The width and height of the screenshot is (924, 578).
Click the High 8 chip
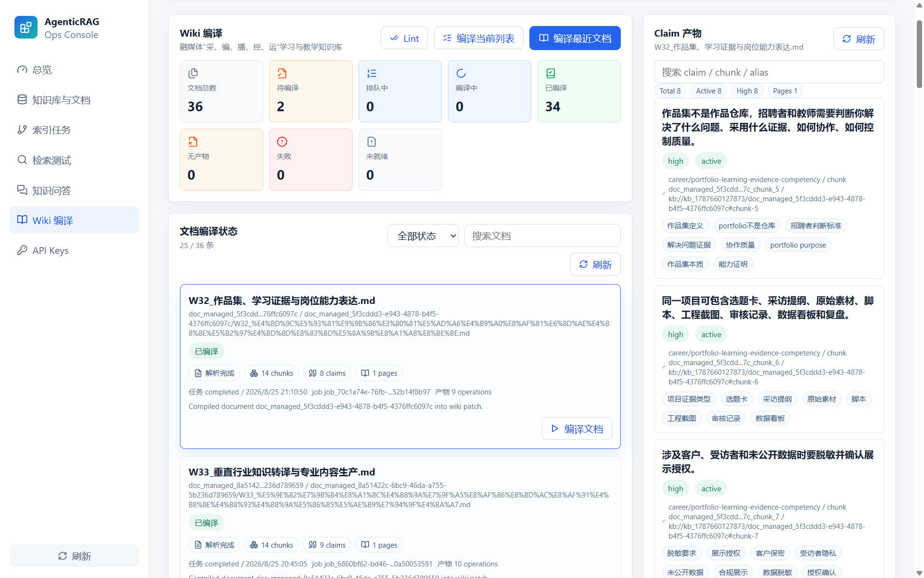coord(747,91)
